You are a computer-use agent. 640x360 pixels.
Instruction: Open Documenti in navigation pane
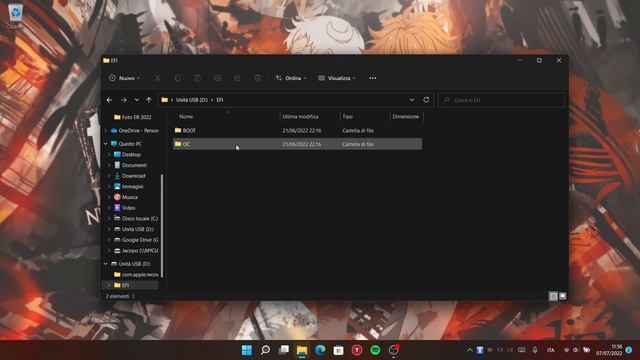[130, 165]
